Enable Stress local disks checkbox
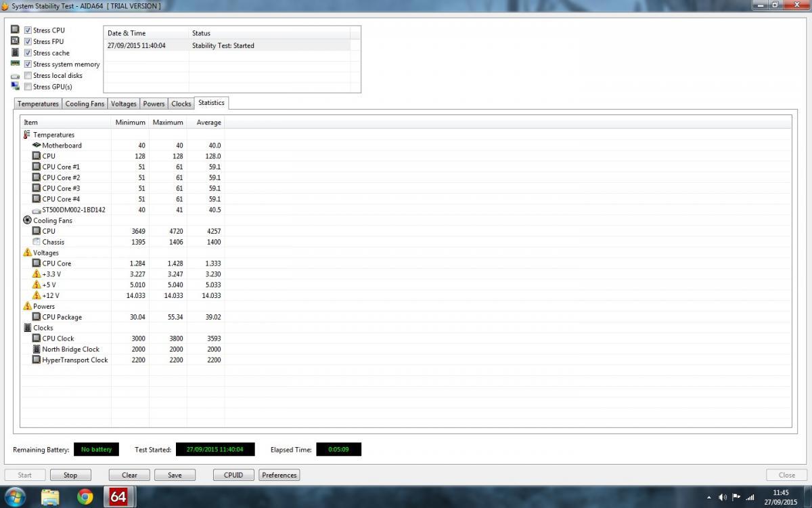 click(28, 75)
